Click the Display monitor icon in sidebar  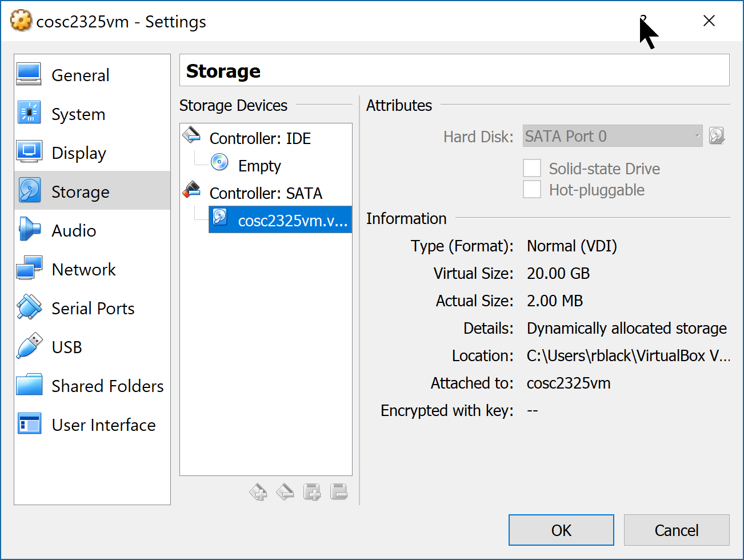click(29, 152)
